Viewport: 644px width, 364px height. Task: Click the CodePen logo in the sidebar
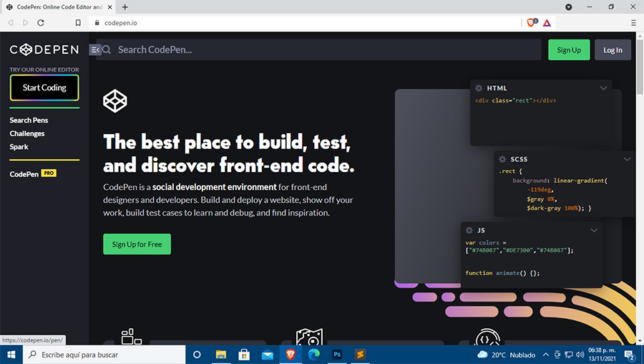[44, 49]
